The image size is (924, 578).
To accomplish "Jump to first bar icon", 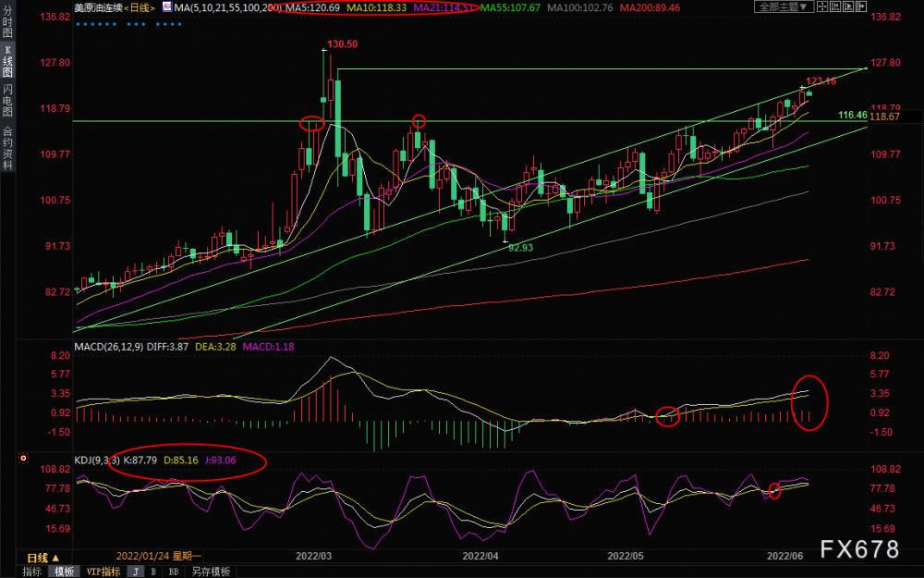I will tap(835, 6).
